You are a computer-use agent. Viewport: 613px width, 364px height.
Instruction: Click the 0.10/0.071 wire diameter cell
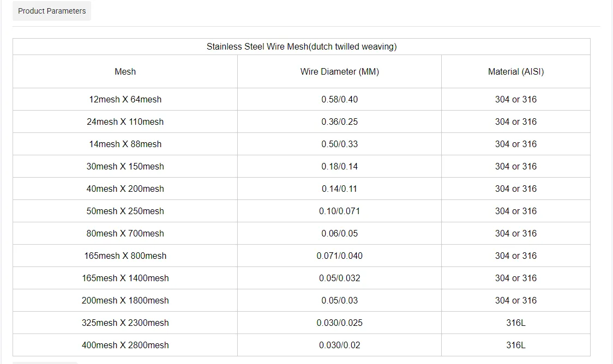(339, 211)
